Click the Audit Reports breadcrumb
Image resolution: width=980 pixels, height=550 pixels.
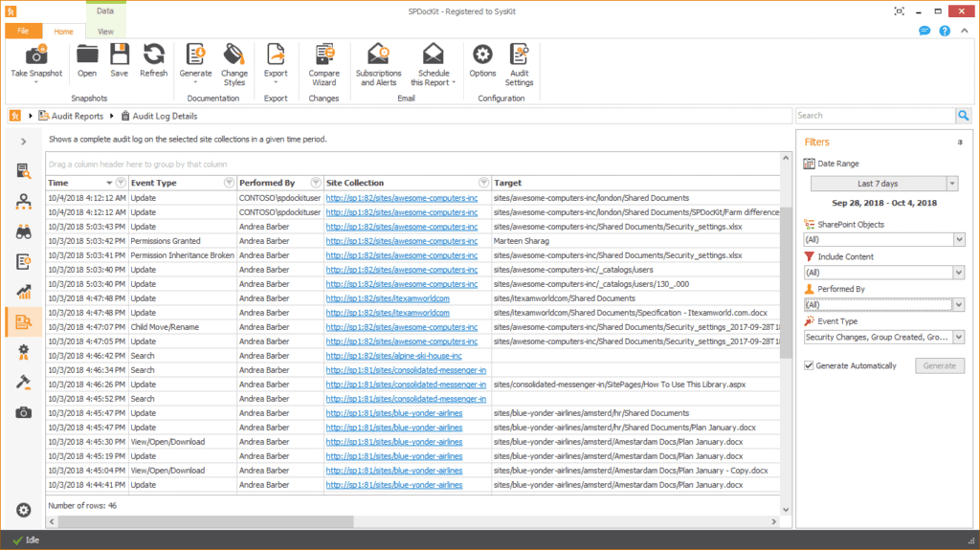tap(71, 116)
